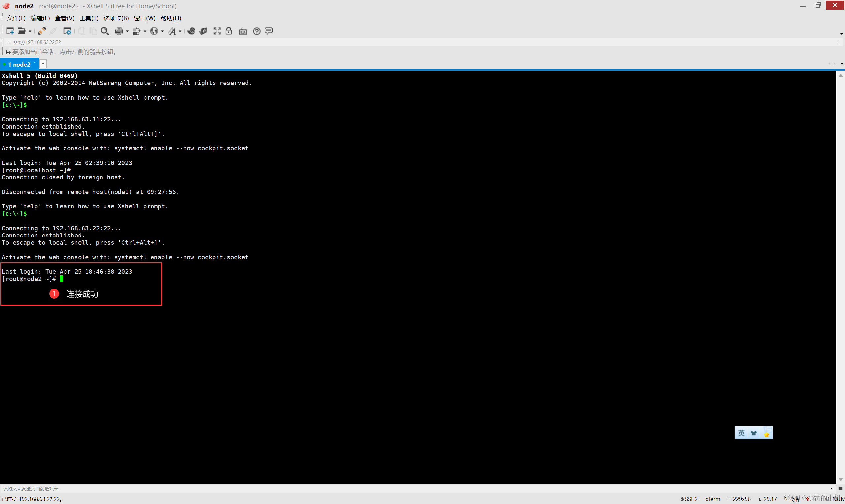The width and height of the screenshot is (845, 504).
Task: Close the node2 tab with its x
Action: (34, 63)
